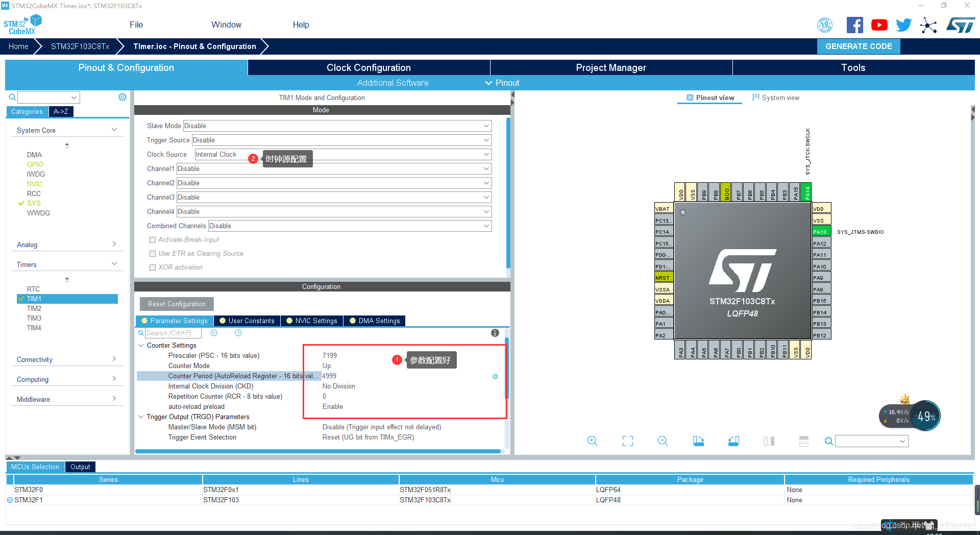980x535 pixels.
Task: Click GENERATE CODE button
Action: pos(859,46)
